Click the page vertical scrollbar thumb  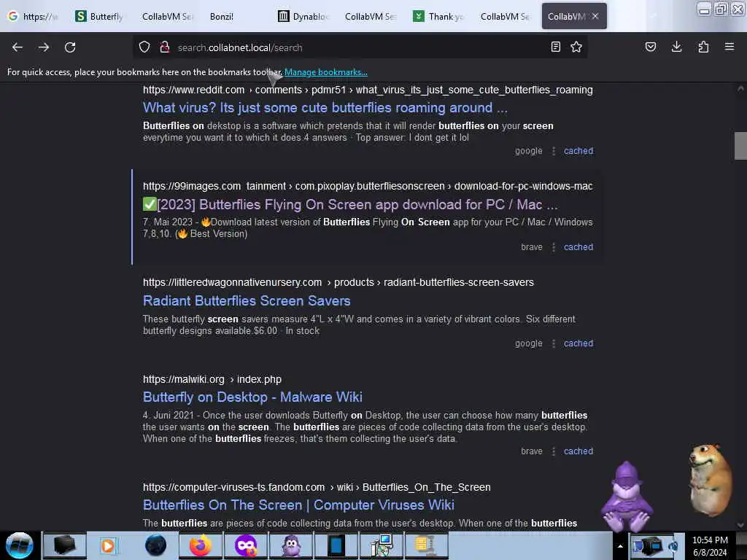pyautogui.click(x=740, y=146)
